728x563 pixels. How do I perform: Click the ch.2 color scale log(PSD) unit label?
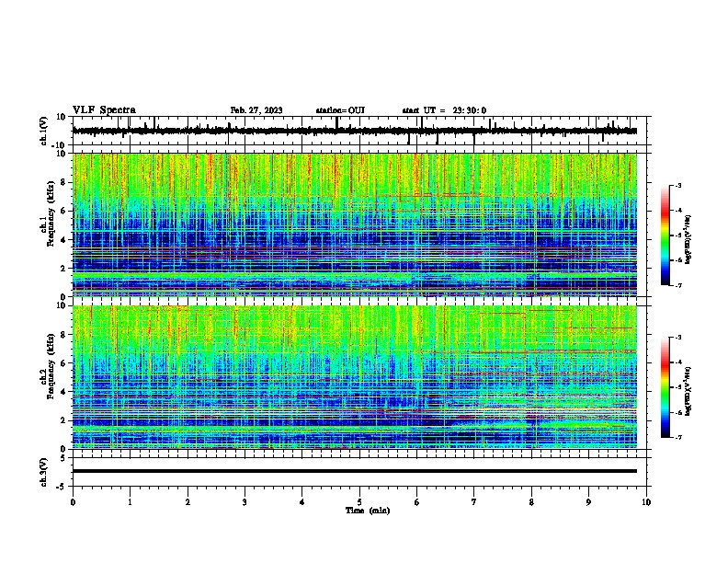click(688, 391)
